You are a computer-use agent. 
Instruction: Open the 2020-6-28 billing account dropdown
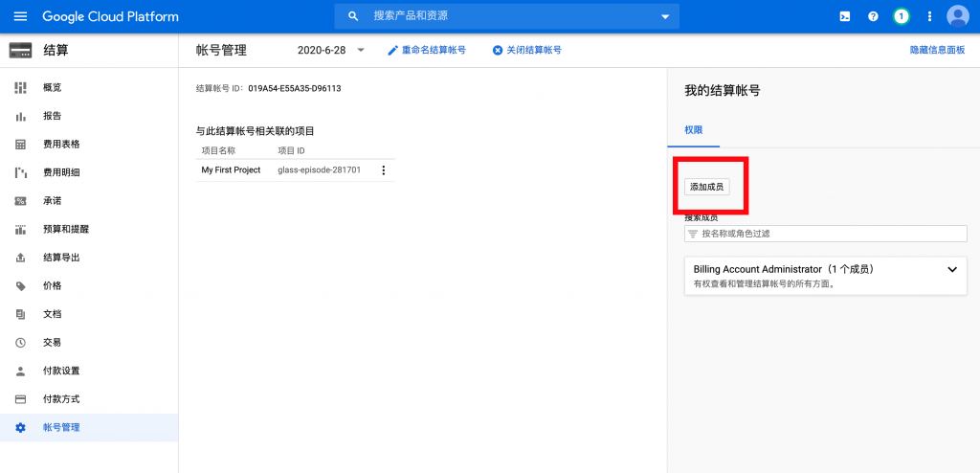click(331, 51)
